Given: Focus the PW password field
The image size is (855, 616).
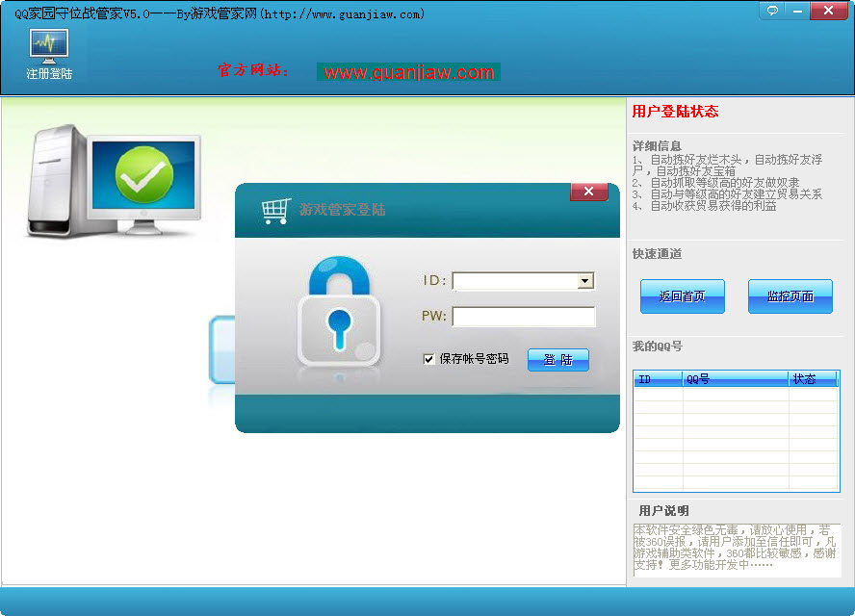Looking at the screenshot, I should point(524,316).
